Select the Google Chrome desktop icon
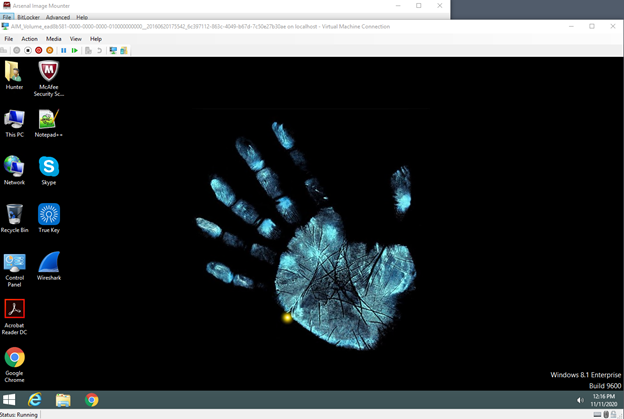The height and width of the screenshot is (419, 624). 14,365
